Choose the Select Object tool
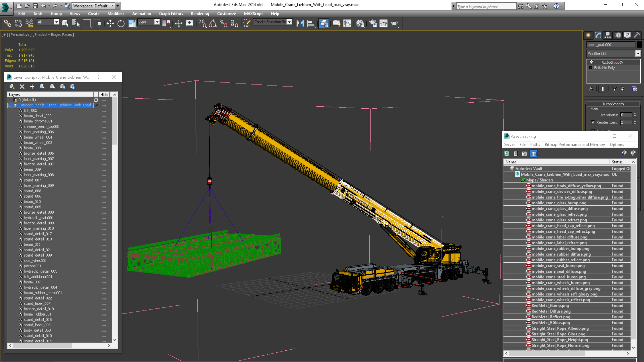 point(65,23)
